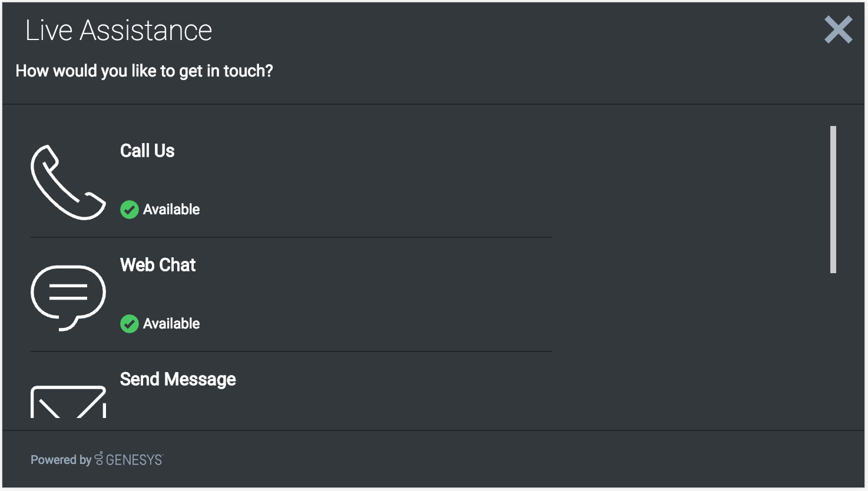The height and width of the screenshot is (491, 868).
Task: Close the Live Assistance panel
Action: 838,30
